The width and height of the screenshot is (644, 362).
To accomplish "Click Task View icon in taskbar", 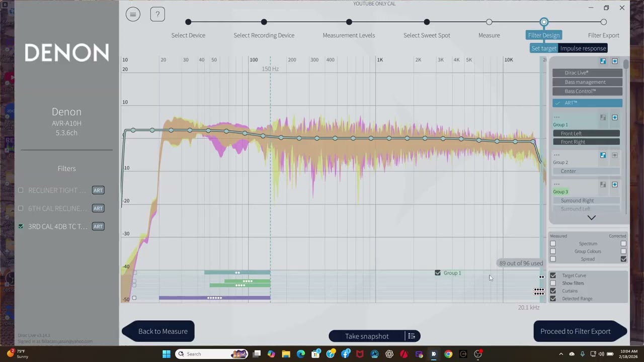I will tap(257, 354).
